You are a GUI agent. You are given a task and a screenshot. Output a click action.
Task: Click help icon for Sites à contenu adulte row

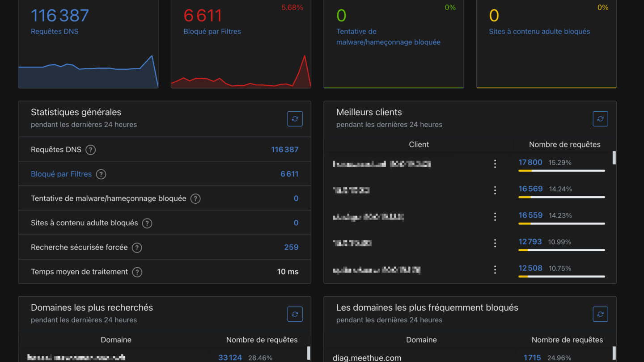coord(147,223)
